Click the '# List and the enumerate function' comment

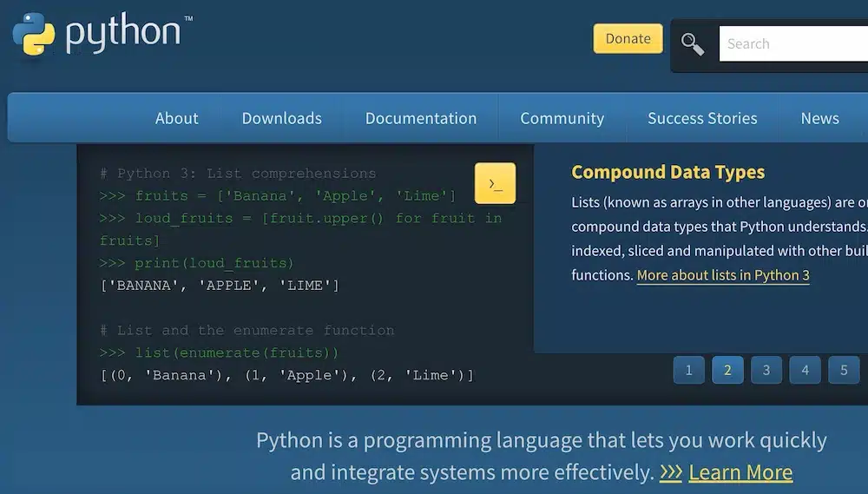247,331
